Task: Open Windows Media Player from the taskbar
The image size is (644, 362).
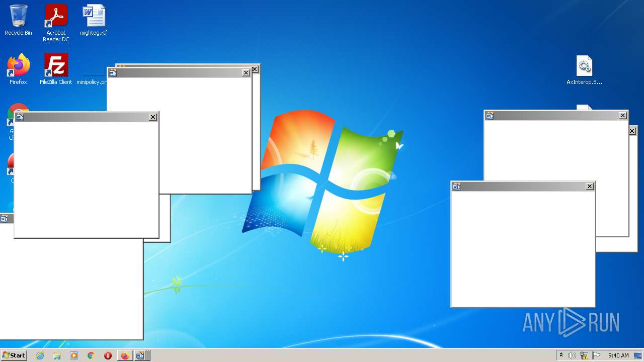Action: (x=74, y=355)
